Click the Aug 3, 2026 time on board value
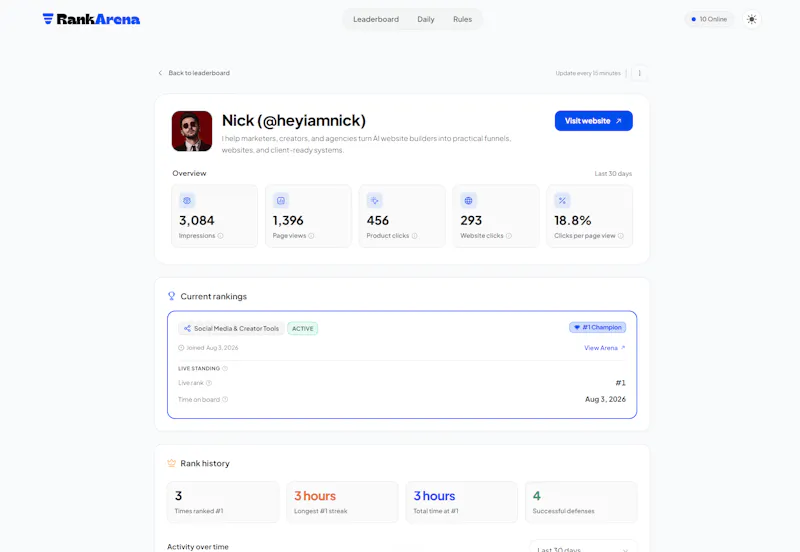Image resolution: width=800 pixels, height=552 pixels. point(605,399)
